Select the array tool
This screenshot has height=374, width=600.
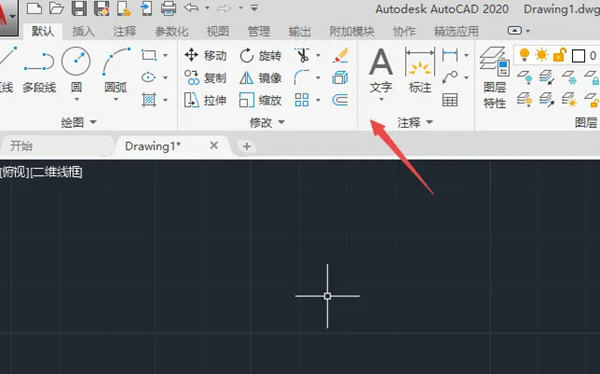tap(302, 100)
